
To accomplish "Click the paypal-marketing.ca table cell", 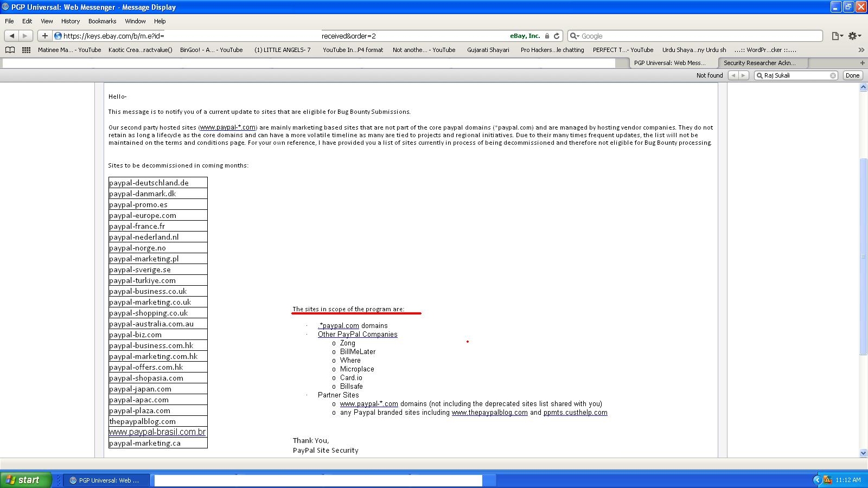I will point(158,443).
